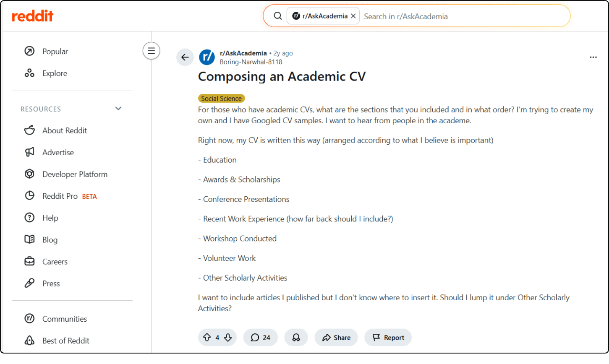Open the Explore page from sidebar
The image size is (609, 364).
55,73
